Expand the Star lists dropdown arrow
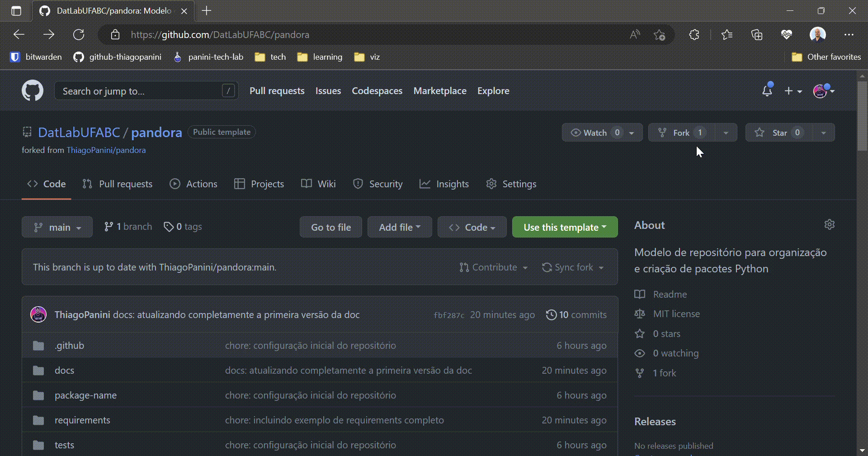 pyautogui.click(x=824, y=133)
